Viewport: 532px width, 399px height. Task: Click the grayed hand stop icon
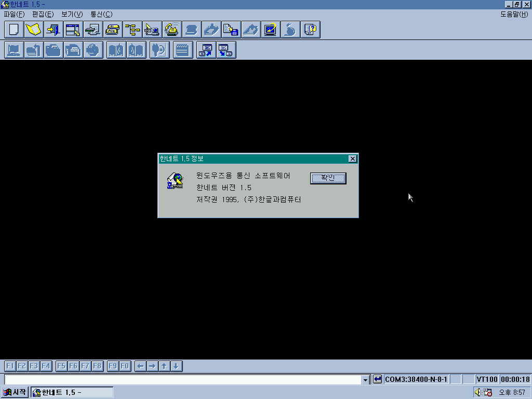(x=93, y=50)
